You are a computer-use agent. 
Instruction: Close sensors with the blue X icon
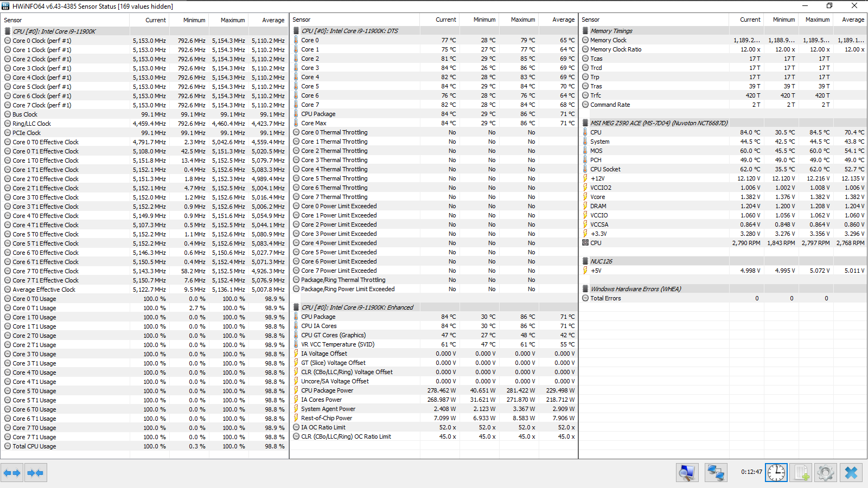coord(851,473)
